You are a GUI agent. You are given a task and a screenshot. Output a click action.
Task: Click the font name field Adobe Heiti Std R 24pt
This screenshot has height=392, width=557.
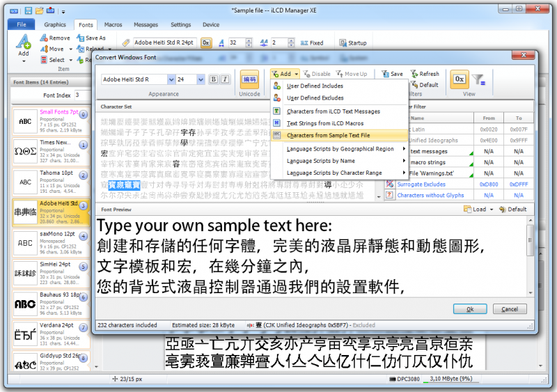click(x=164, y=42)
